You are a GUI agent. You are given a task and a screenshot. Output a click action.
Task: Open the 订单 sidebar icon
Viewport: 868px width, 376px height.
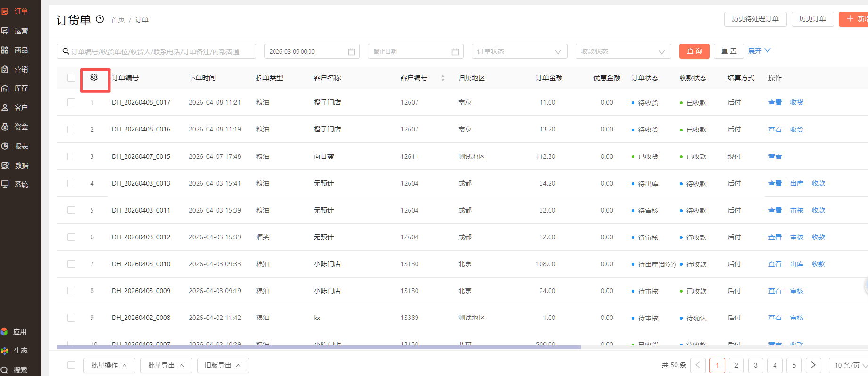(5, 11)
